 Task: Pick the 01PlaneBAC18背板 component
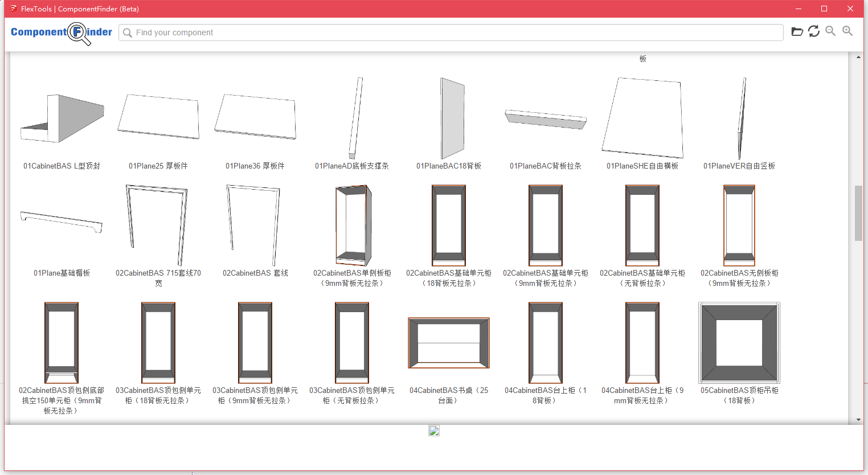[449, 118]
